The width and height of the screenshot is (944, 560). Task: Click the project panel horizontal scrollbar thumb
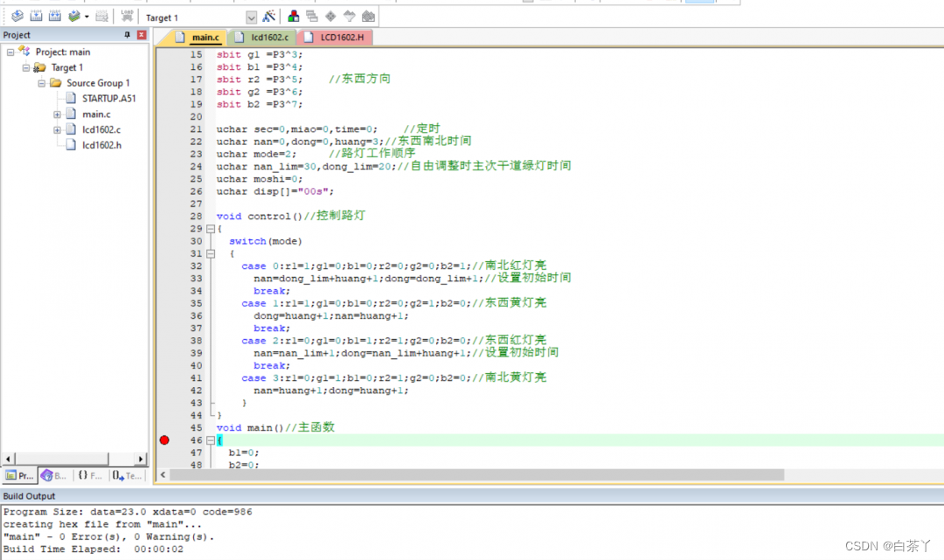pyautogui.click(x=61, y=459)
